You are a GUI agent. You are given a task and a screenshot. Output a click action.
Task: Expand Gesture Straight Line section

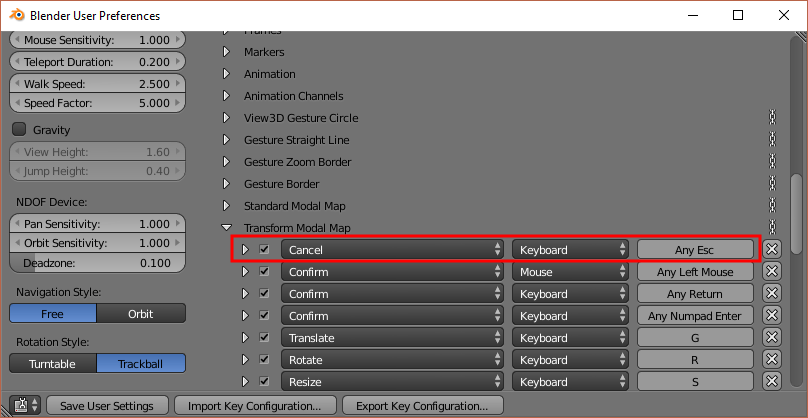(226, 140)
